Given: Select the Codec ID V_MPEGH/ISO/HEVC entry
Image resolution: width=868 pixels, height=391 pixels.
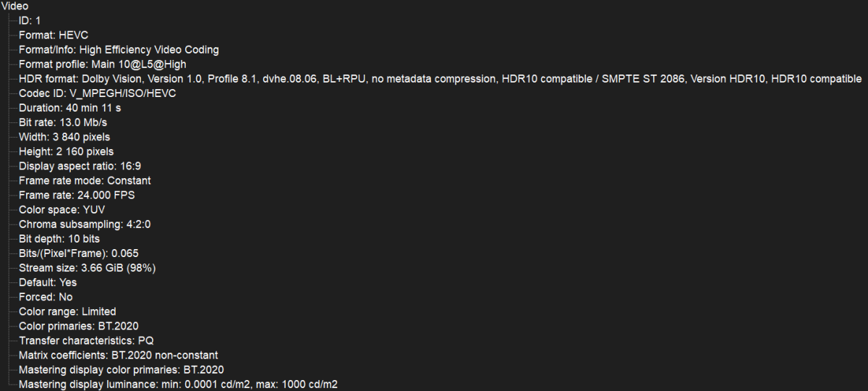Looking at the screenshot, I should tap(97, 93).
